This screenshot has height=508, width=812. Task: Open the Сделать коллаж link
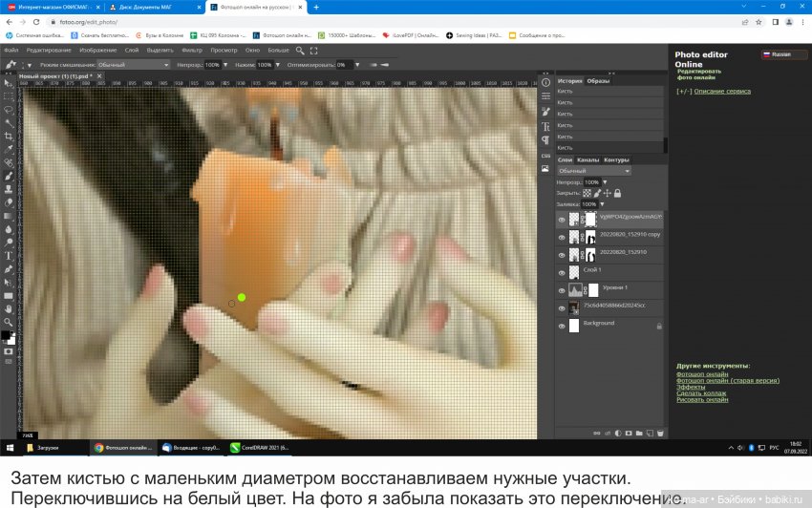tap(701, 393)
